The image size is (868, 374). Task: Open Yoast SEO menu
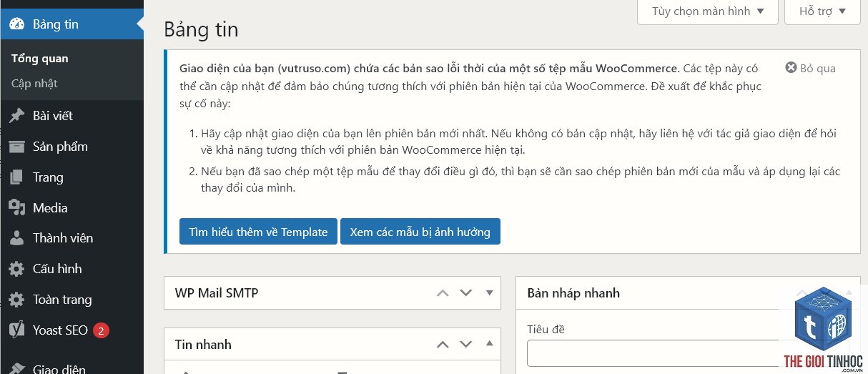pos(71,330)
